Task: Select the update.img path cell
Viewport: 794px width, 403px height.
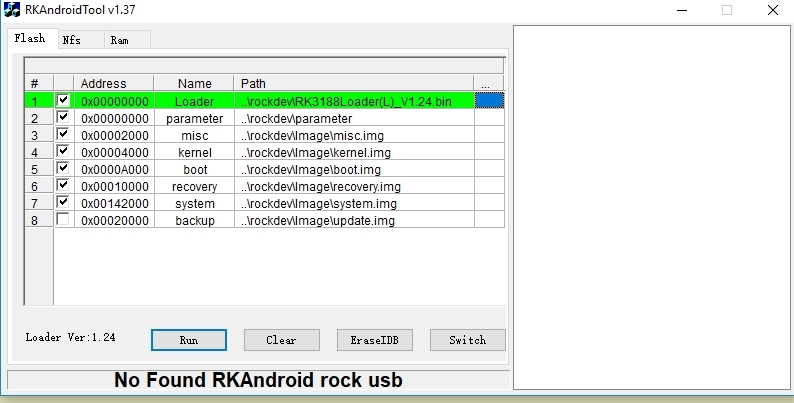Action: (x=354, y=220)
